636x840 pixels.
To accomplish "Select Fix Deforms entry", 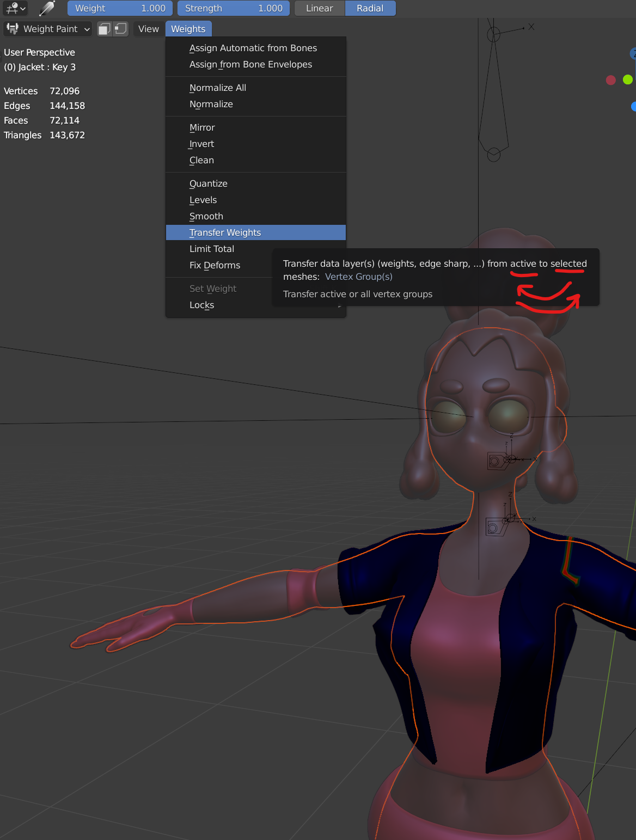I will [x=219, y=265].
